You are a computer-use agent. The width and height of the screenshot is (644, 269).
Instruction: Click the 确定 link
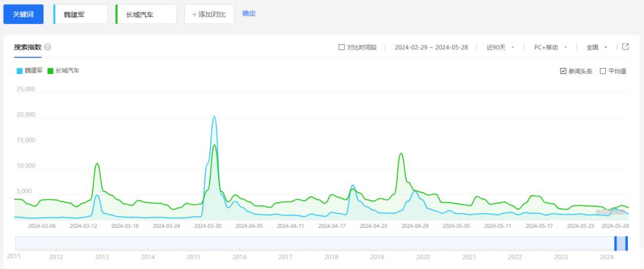(x=249, y=14)
